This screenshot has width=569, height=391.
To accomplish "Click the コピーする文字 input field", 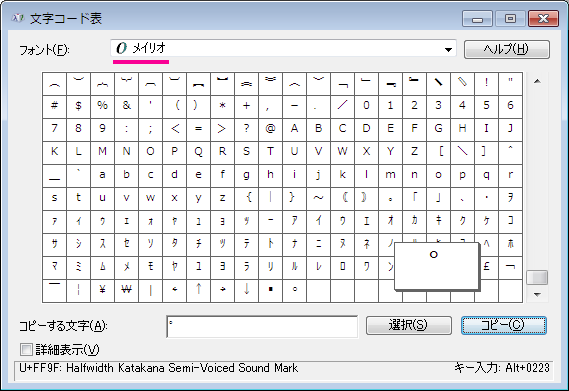I will pyautogui.click(x=262, y=326).
